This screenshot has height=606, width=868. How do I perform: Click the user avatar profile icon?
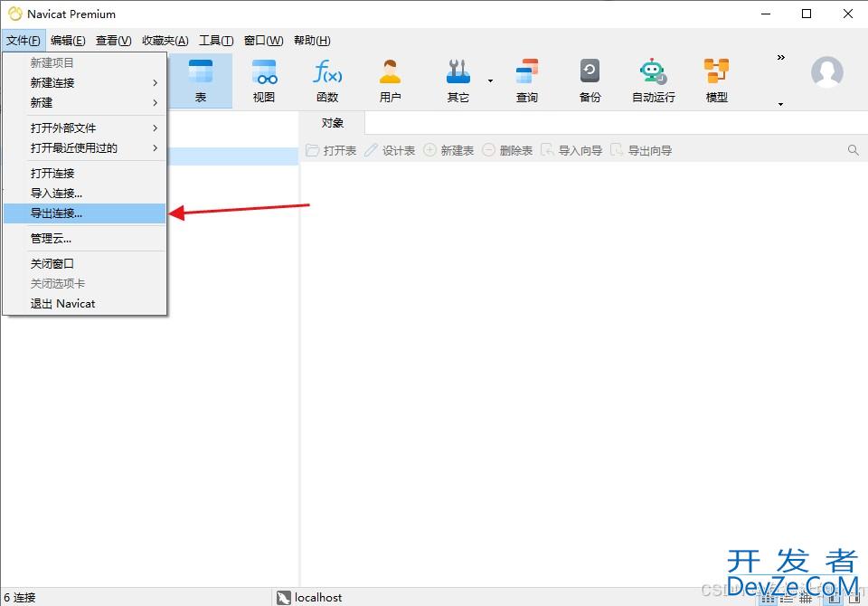pos(826,72)
